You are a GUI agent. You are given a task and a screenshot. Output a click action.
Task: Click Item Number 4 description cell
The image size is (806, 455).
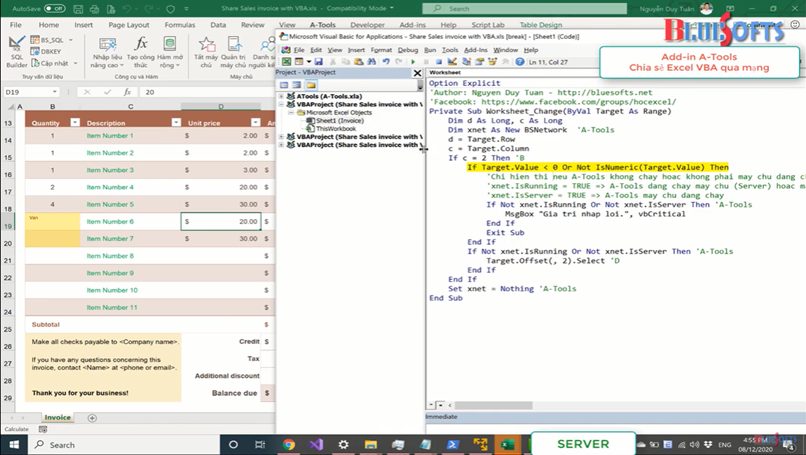coord(131,187)
